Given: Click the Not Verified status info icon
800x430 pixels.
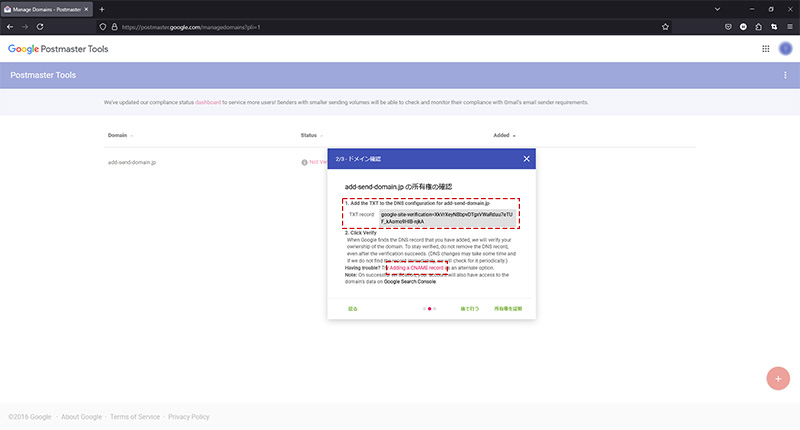Looking at the screenshot, I should point(304,162).
